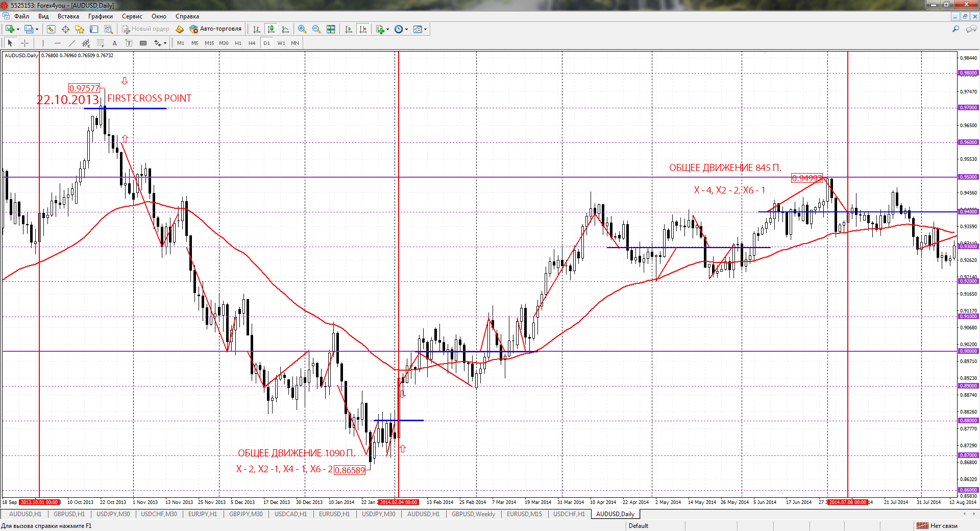Image resolution: width=980 pixels, height=531 pixels.
Task: Show the Navigator panel
Action: point(80,29)
